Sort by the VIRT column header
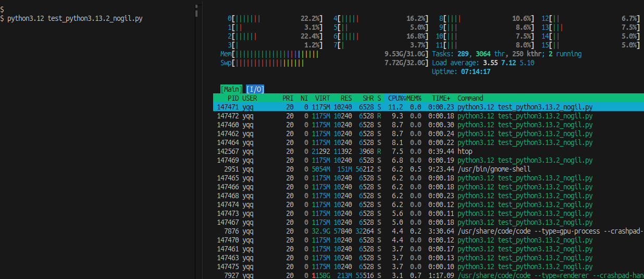Image resolution: width=644 pixels, height=279 pixels. [x=323, y=98]
